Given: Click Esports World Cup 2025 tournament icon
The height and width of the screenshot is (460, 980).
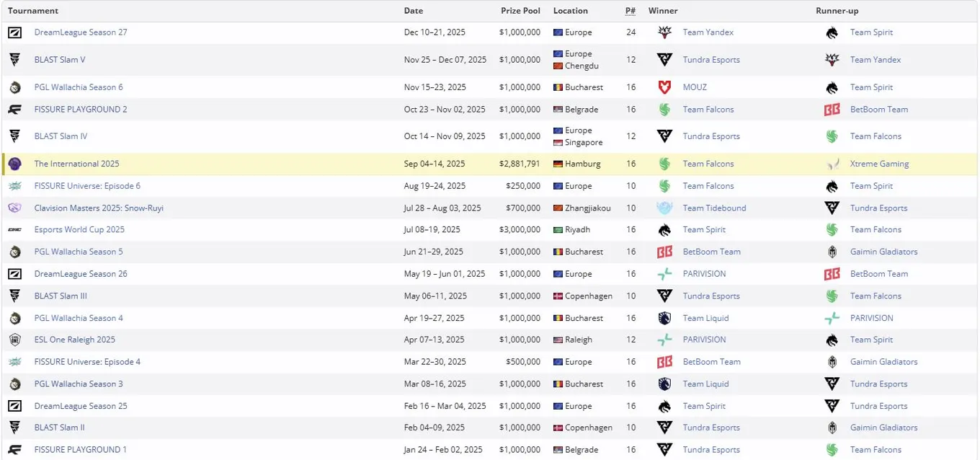Looking at the screenshot, I should (x=15, y=230).
